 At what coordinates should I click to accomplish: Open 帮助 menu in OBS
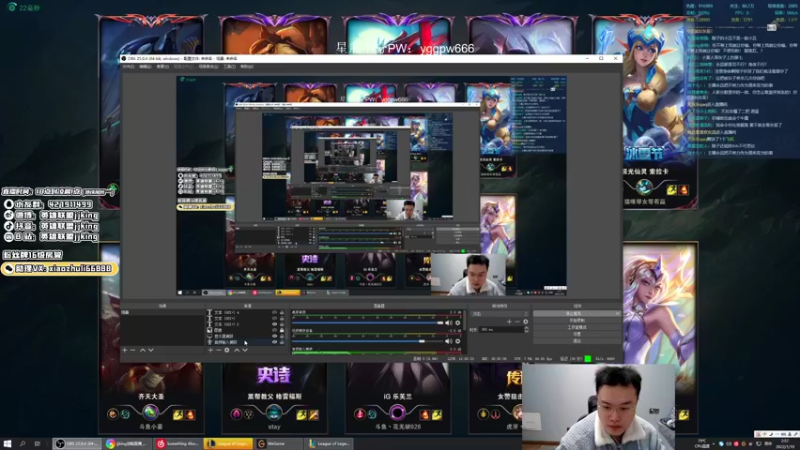[246, 66]
